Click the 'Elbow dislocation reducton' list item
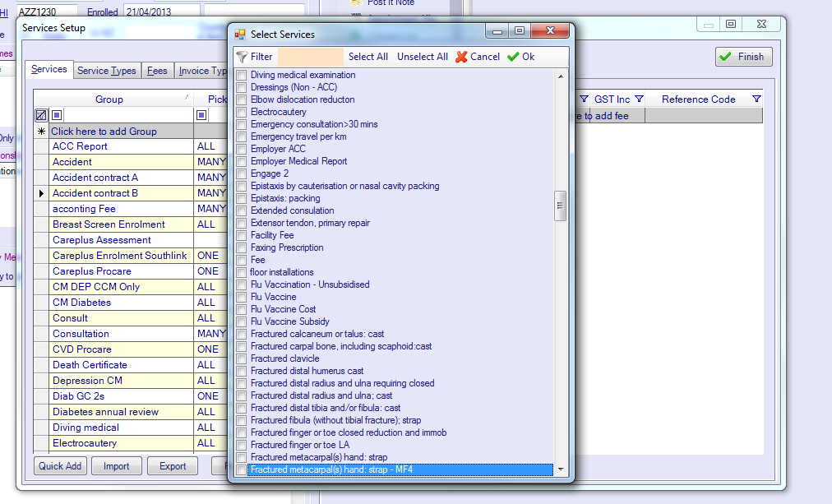The width and height of the screenshot is (832, 504). click(x=303, y=99)
